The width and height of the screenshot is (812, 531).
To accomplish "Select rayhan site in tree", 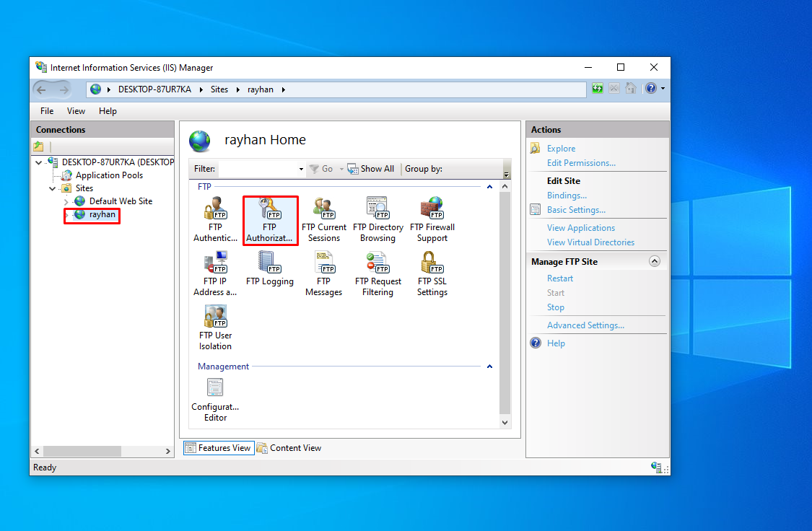I will [102, 214].
